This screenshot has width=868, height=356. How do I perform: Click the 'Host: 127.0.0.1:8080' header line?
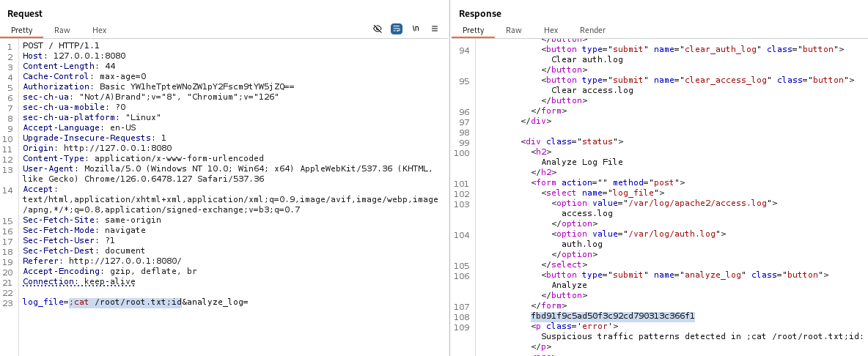74,56
